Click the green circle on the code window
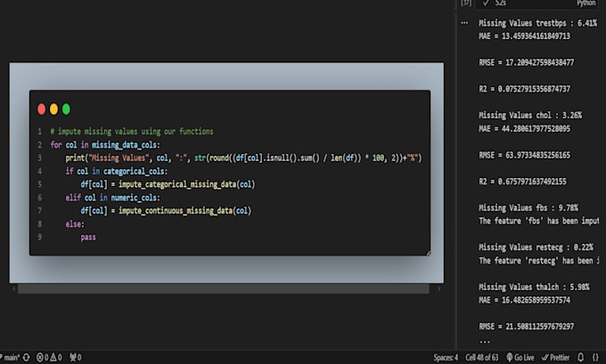Viewport: 606px width, 364px height. tap(66, 109)
